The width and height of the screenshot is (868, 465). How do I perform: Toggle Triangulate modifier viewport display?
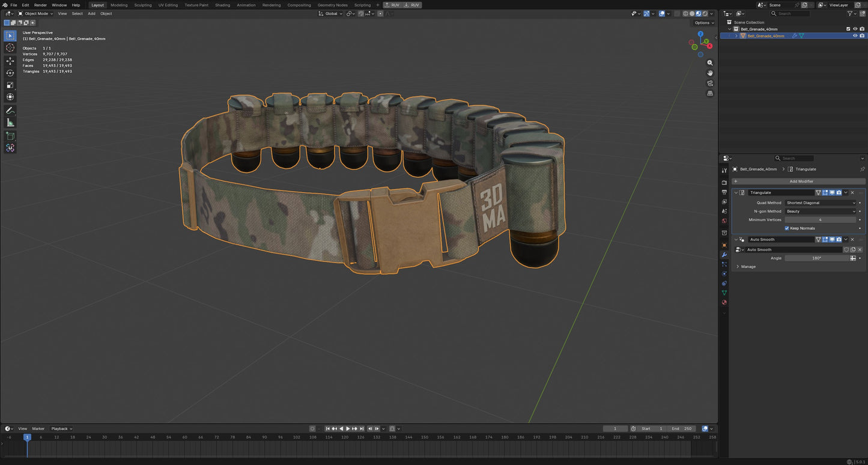click(832, 192)
